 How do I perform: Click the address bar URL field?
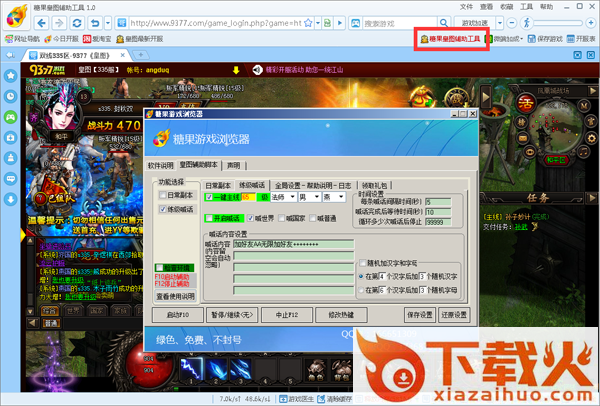(216, 23)
